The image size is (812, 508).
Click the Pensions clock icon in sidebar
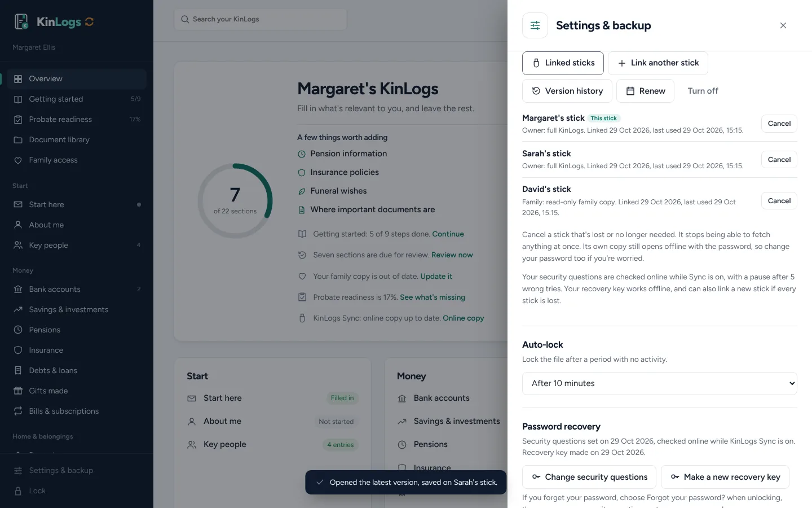point(18,330)
